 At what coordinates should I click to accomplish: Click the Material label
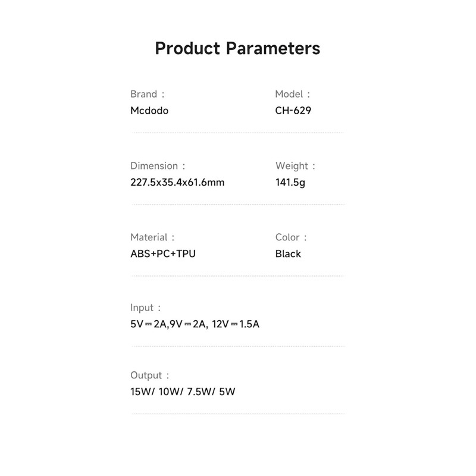(149, 237)
